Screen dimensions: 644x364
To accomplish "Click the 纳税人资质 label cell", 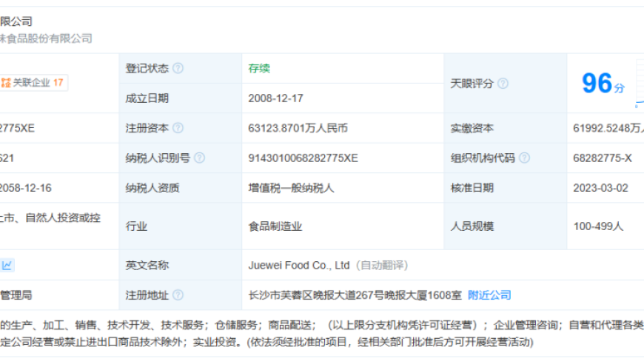I will [181, 188].
